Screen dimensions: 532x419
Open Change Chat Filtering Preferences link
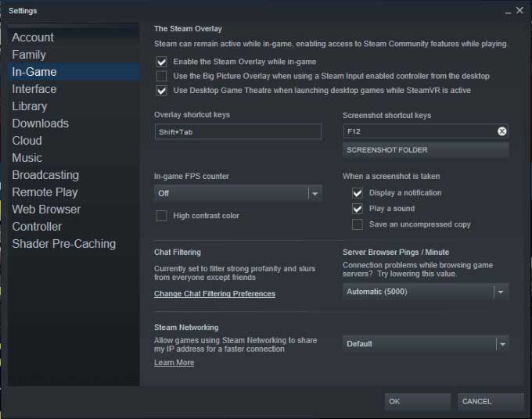click(214, 294)
